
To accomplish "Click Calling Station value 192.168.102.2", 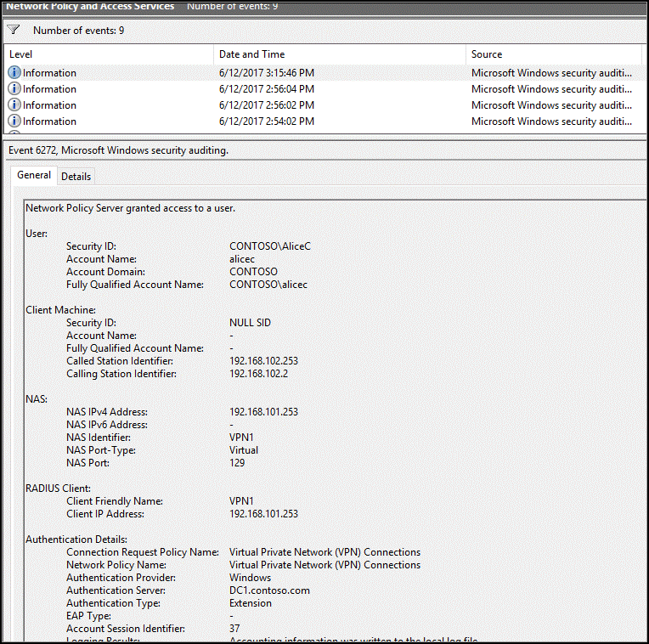I will pyautogui.click(x=259, y=374).
